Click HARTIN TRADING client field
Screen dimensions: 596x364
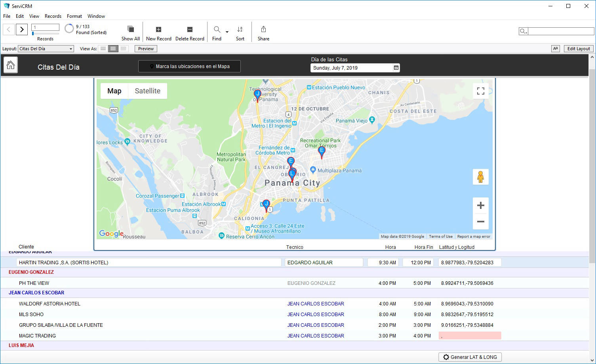(149, 262)
